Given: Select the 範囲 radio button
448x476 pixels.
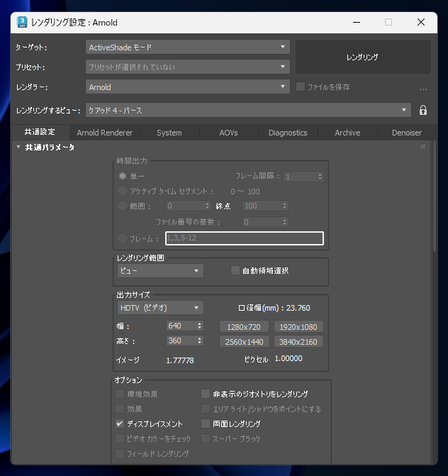Looking at the screenshot, I should (123, 206).
